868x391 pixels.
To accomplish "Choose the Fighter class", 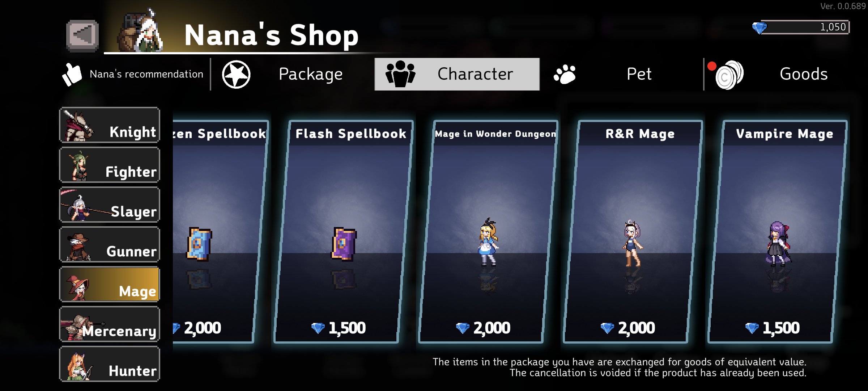I will [x=110, y=165].
